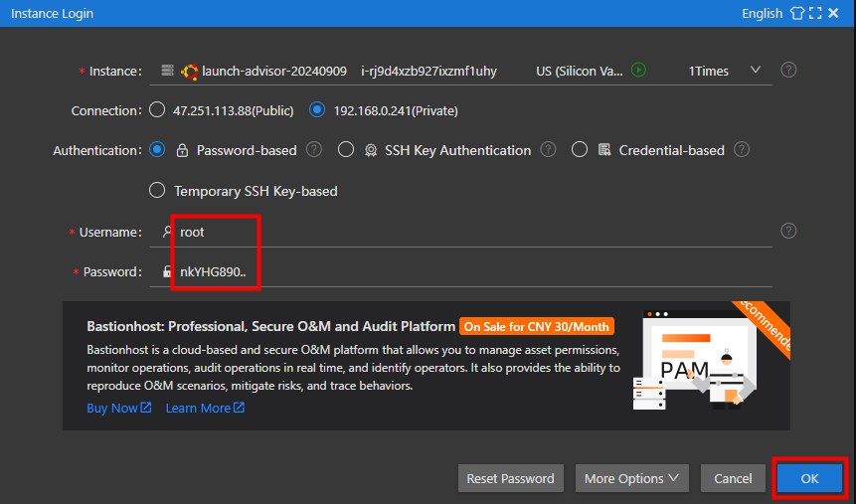
Task: Select the 192.168.0.241 Private connection
Action: [x=318, y=110]
